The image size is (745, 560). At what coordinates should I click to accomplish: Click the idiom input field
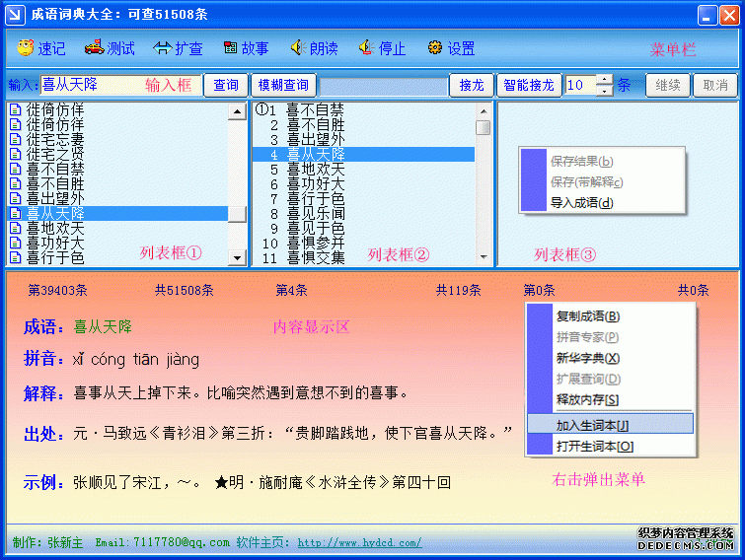[120, 85]
